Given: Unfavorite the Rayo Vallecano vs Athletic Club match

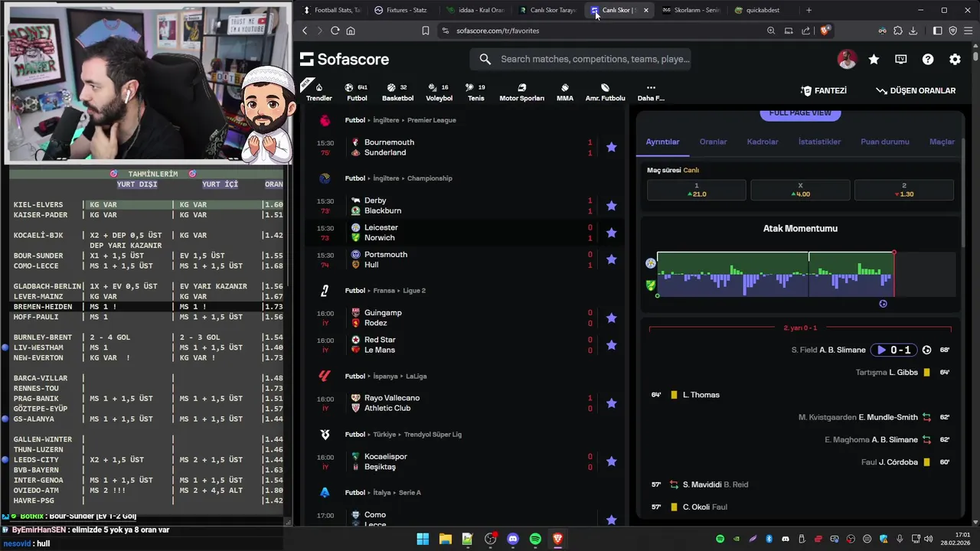Looking at the screenshot, I should (611, 403).
